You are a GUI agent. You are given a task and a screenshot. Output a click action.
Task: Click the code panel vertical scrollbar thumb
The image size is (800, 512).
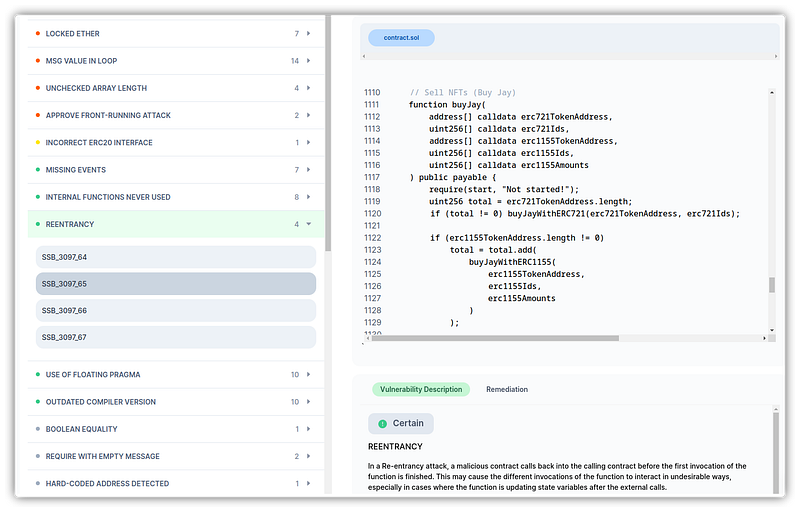click(x=771, y=285)
